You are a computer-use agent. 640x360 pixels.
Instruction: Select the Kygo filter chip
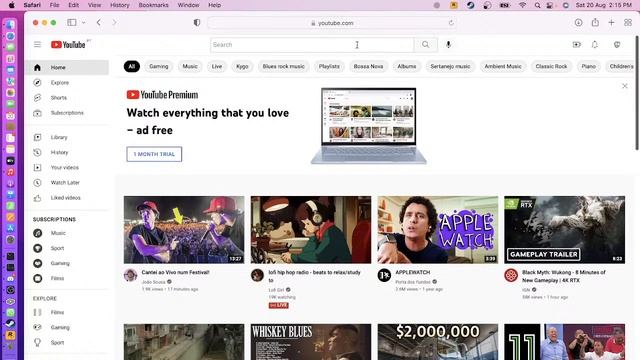[242, 66]
